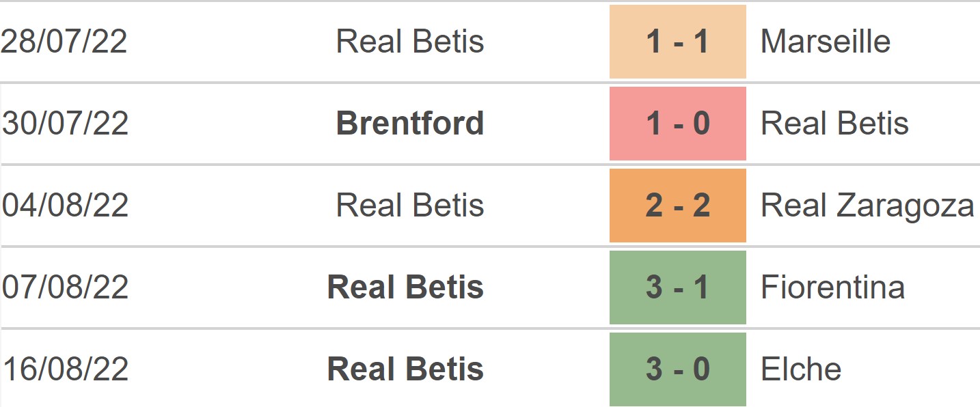
Task: Click the 07/08/22 match date
Action: pyautogui.click(x=65, y=287)
